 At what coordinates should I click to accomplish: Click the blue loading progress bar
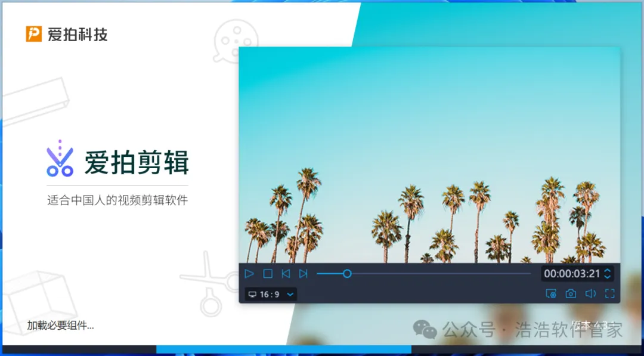(x=284, y=349)
